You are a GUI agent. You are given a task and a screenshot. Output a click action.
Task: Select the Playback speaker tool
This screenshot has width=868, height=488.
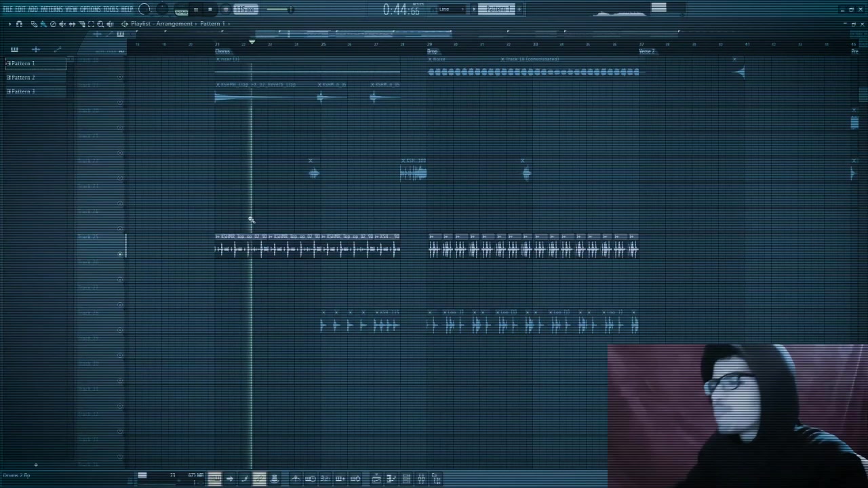point(110,24)
